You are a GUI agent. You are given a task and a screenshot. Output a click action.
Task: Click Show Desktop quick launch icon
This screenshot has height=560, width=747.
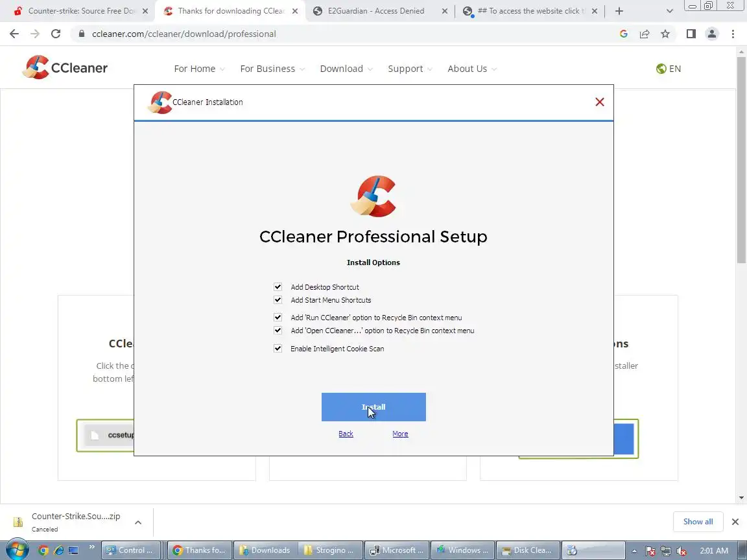coord(73,550)
